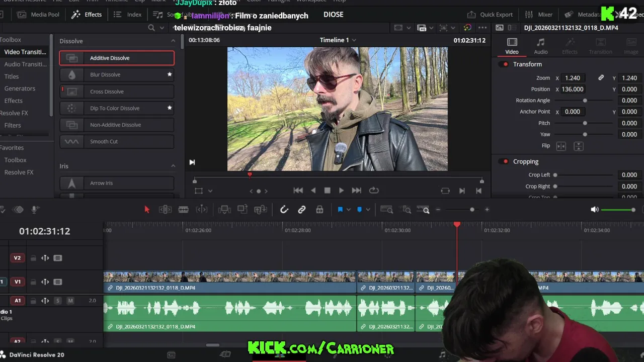Click the Insert Clip icon
This screenshot has width=644, height=362.
pos(224,210)
